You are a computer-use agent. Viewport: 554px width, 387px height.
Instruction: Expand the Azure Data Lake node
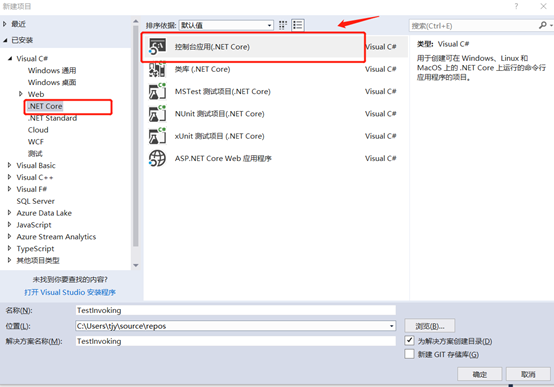coord(10,213)
